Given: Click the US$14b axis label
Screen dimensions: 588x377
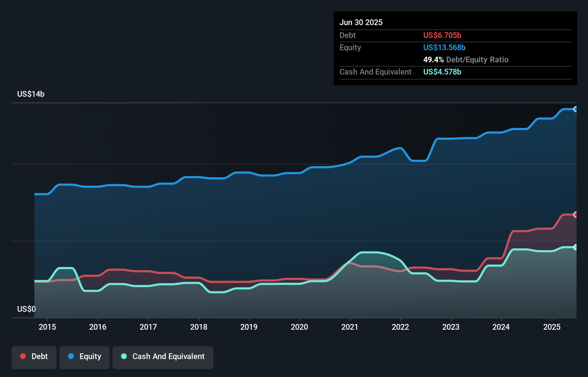Looking at the screenshot, I should [31, 94].
